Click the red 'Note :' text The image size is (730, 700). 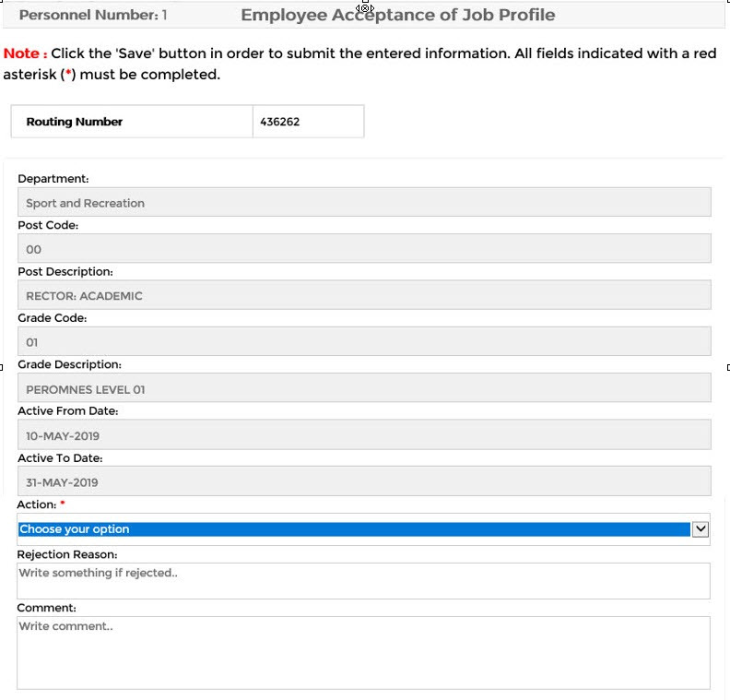pos(26,53)
